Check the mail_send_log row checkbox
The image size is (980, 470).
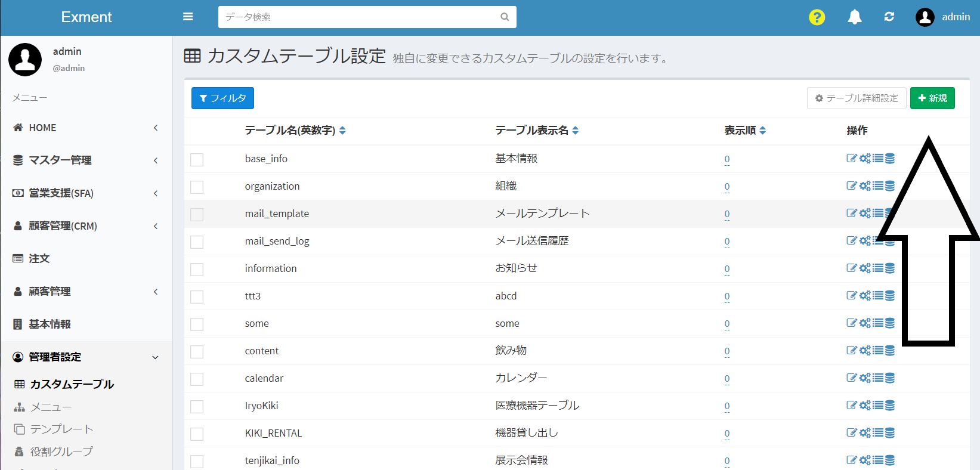pyautogui.click(x=197, y=242)
